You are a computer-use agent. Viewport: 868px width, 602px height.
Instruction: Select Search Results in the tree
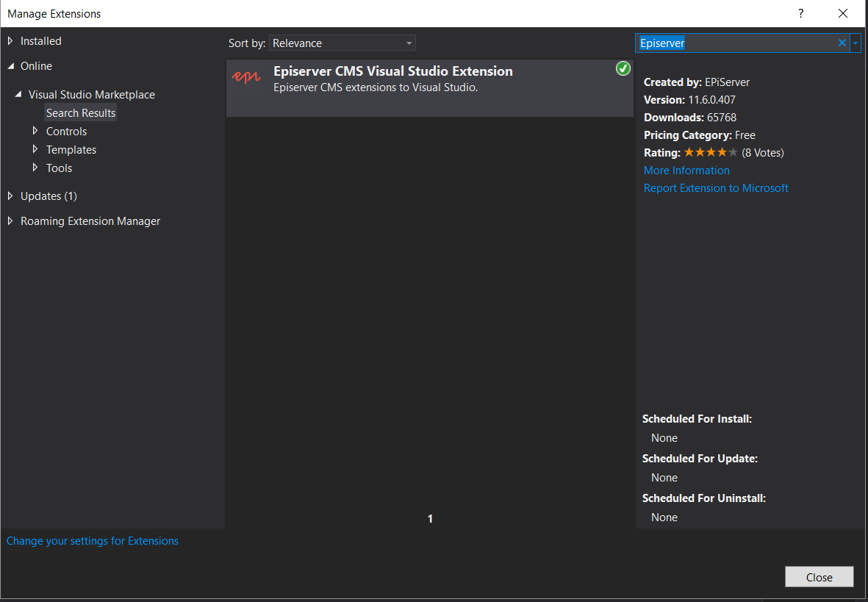coord(81,113)
